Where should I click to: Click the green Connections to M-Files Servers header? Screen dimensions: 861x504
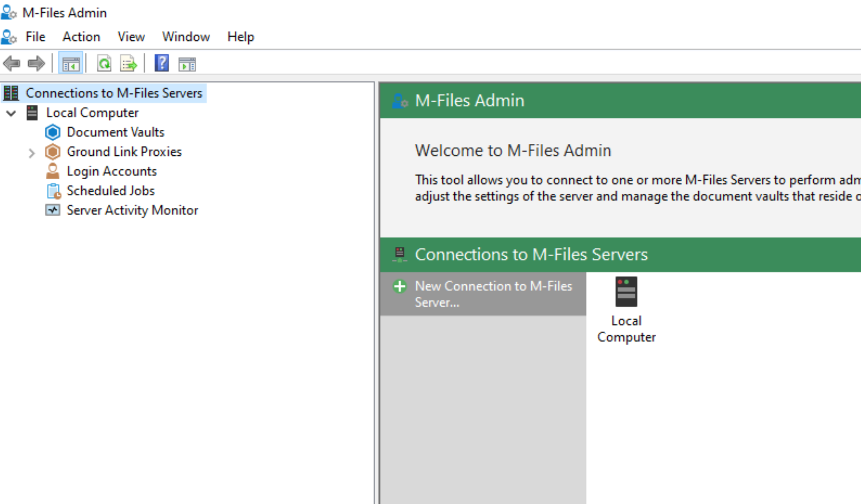531,255
